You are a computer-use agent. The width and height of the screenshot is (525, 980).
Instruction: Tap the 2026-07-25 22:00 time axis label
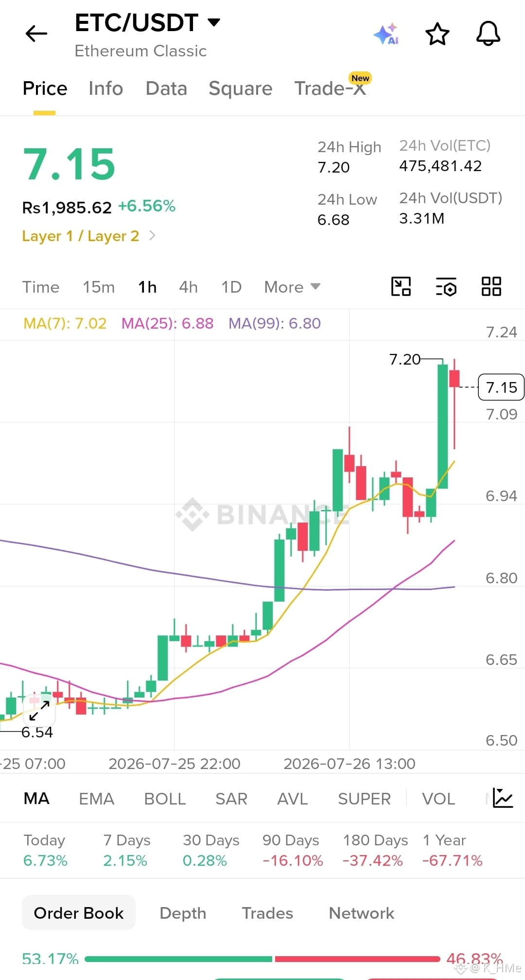[175, 764]
